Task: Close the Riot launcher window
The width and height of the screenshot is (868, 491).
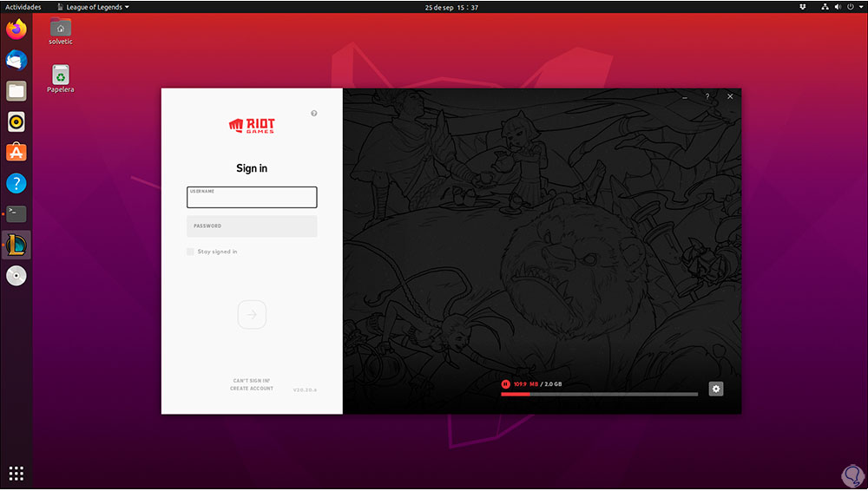Action: (730, 96)
